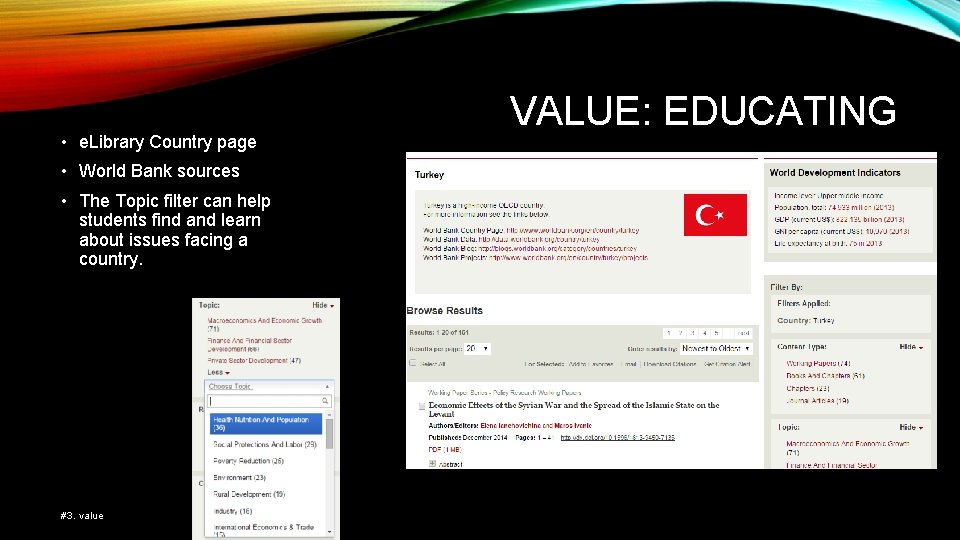Open the World Bank Blog link
The width and height of the screenshot is (960, 540).
557,249
